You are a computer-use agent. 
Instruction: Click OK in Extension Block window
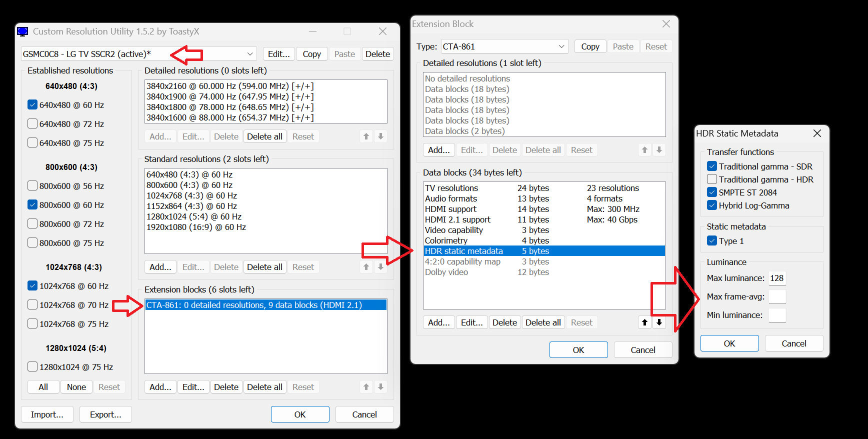coord(578,350)
